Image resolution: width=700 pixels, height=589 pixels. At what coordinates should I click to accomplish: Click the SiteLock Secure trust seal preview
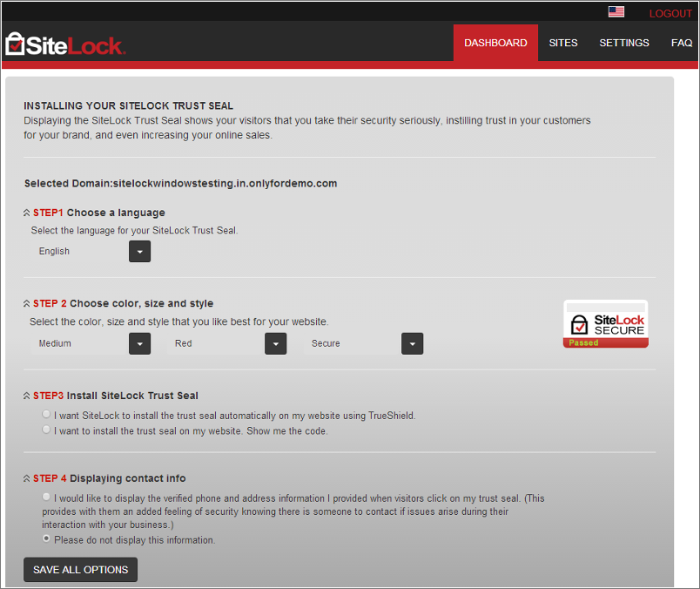coord(606,324)
